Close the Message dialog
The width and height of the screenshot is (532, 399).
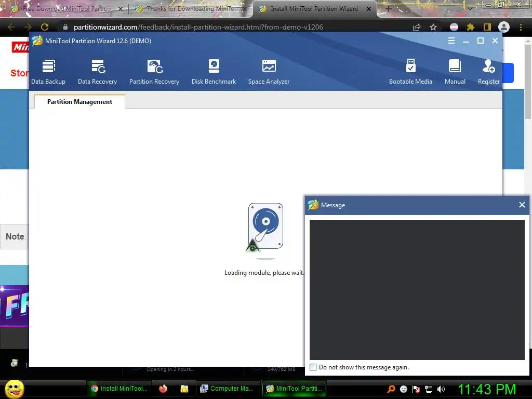coord(522,205)
